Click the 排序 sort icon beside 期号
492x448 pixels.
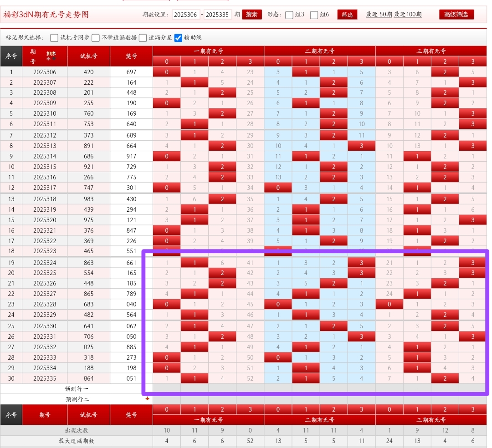click(51, 56)
